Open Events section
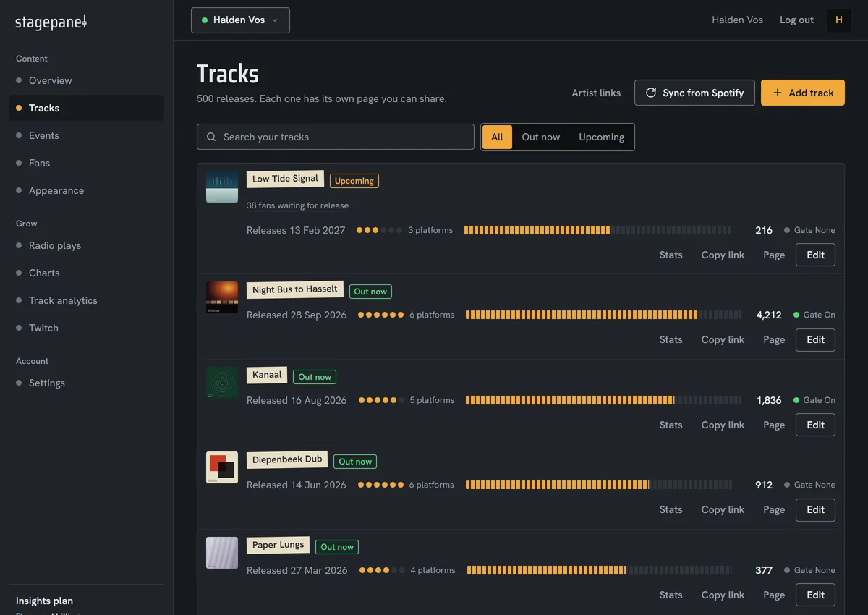This screenshot has width=868, height=615. 86,135
